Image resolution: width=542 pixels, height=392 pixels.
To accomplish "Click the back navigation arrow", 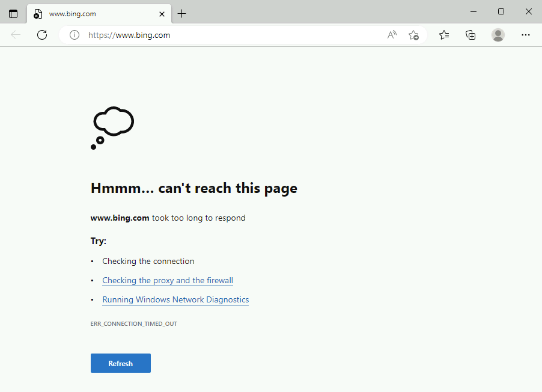I will click(15, 35).
